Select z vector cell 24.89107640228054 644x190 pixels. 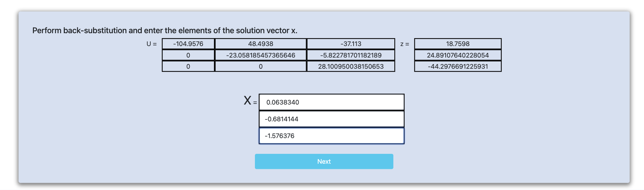(458, 55)
